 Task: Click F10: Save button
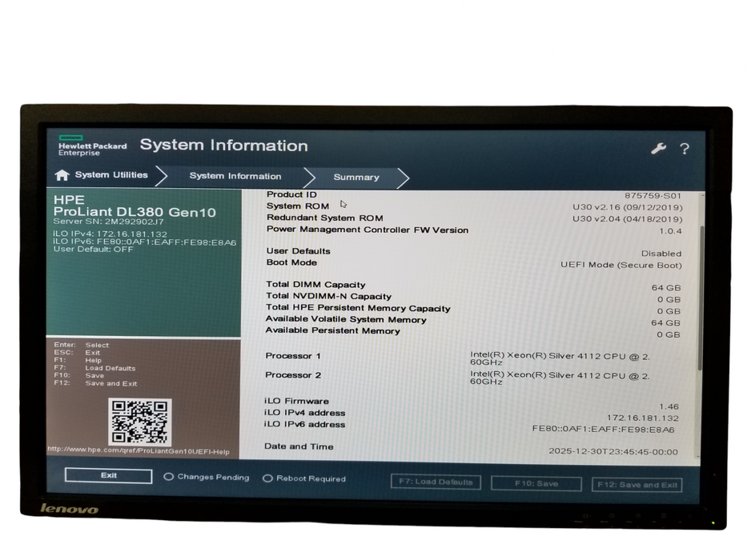pyautogui.click(x=536, y=483)
